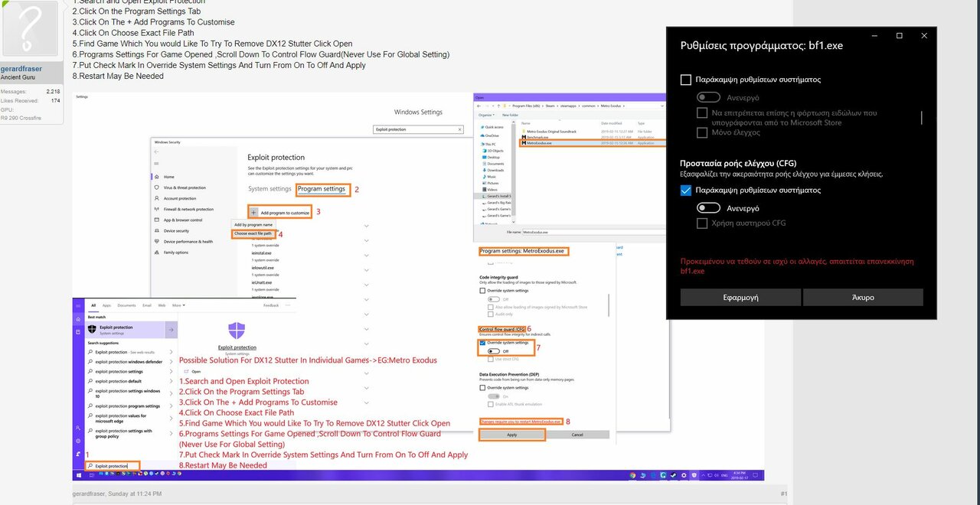Open Organize dropdown in file dialog
This screenshot has height=505, width=980.
coord(486,114)
